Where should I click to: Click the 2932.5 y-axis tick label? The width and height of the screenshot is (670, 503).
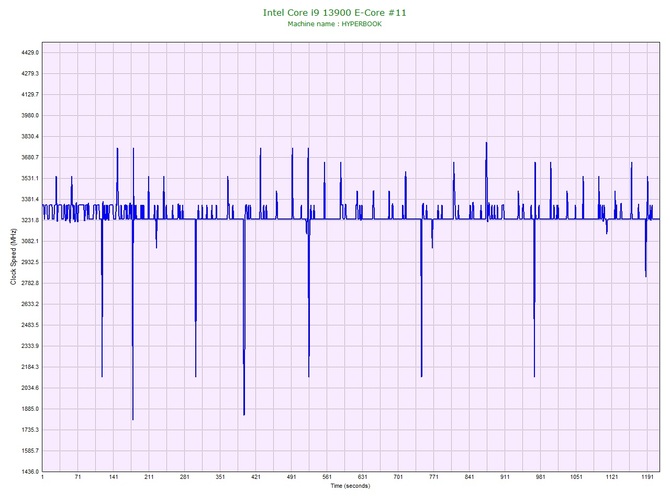click(30, 262)
